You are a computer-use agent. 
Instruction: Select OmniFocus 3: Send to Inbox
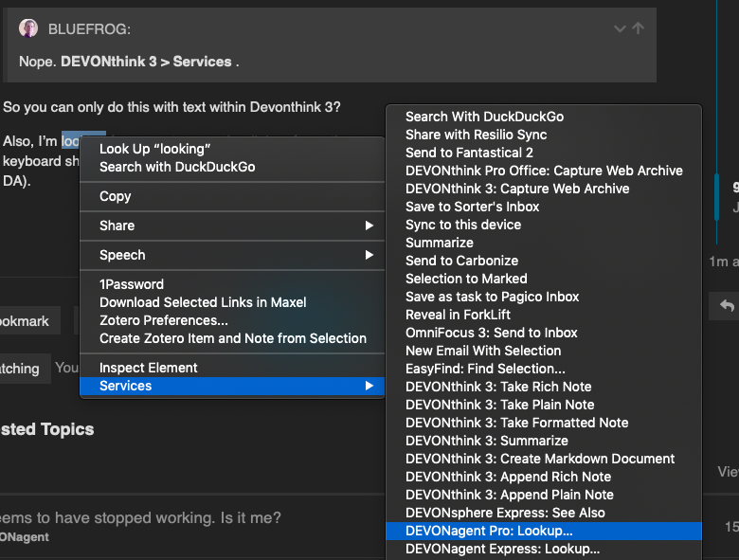[x=544, y=333]
